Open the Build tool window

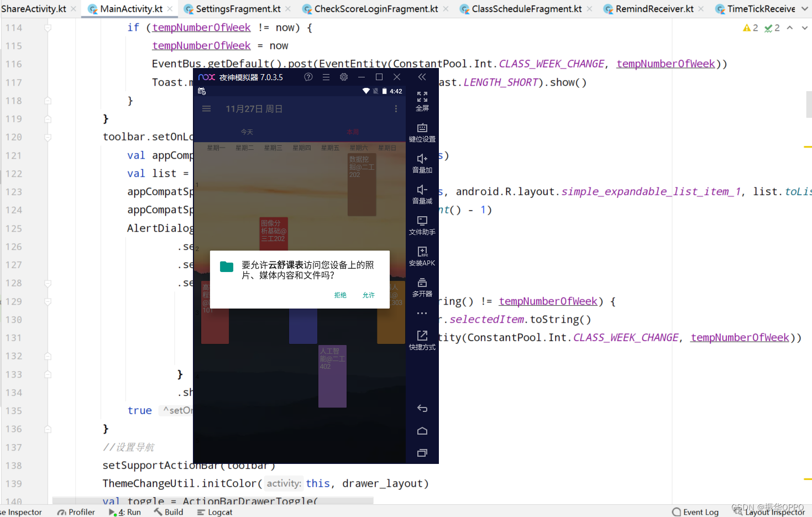pyautogui.click(x=169, y=512)
